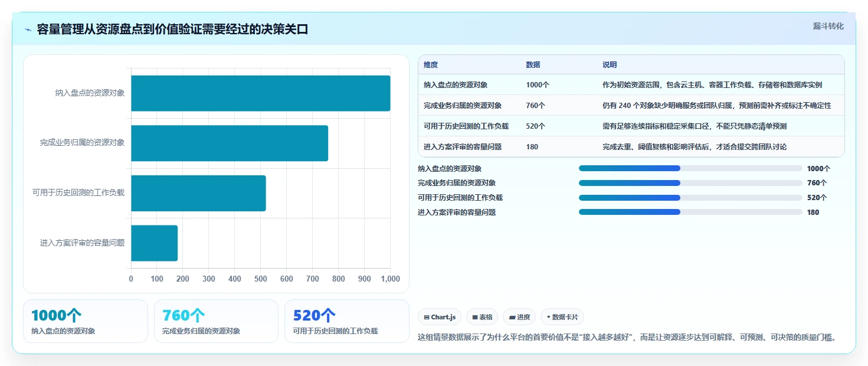The width and height of the screenshot is (868, 366).
Task: Click the 漏斗转化 tag
Action: coord(828,27)
